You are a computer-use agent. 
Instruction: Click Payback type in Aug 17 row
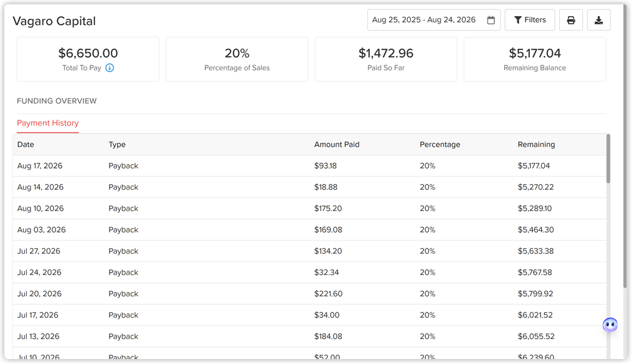123,166
